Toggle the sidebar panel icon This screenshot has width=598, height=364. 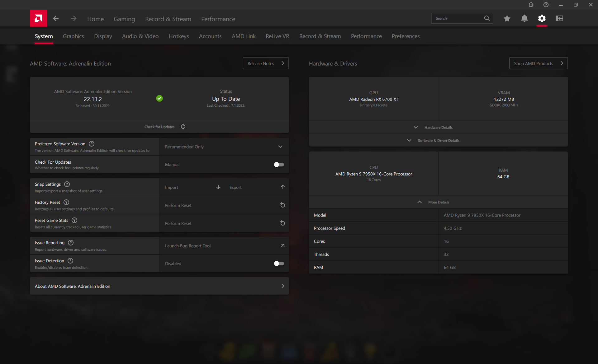559,18
